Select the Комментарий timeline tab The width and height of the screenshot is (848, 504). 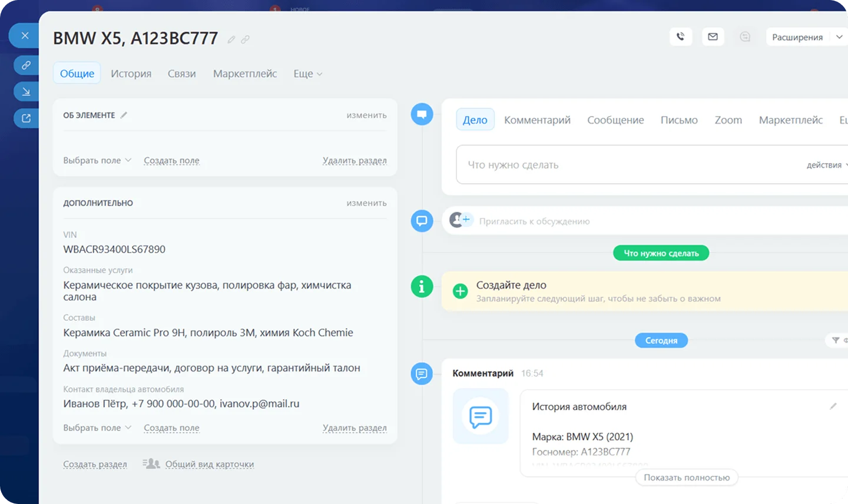[x=538, y=120]
